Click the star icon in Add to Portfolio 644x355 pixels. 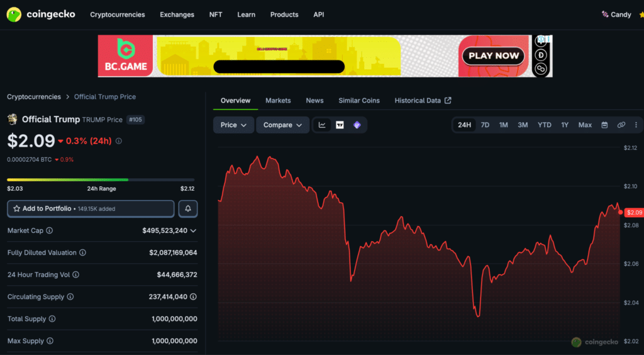click(x=16, y=209)
